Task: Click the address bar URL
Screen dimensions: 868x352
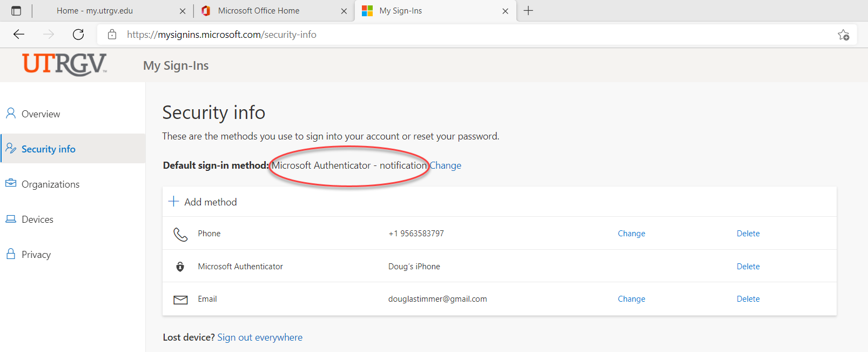Action: [221, 35]
